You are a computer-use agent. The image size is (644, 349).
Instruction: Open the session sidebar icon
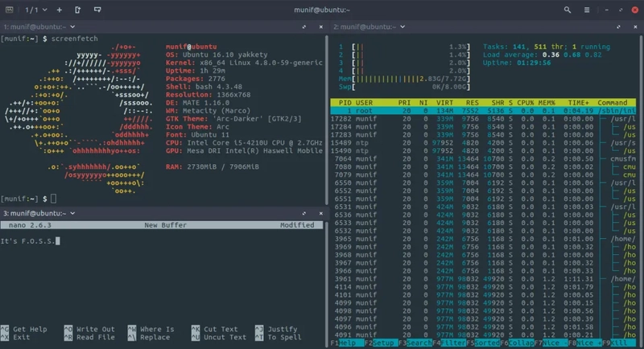coord(9,10)
